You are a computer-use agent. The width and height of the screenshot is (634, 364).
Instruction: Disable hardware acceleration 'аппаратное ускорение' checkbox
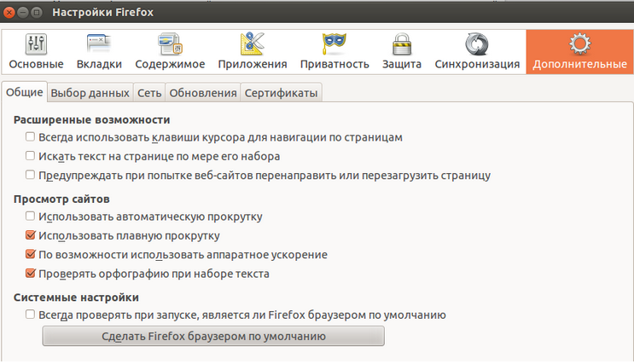pos(31,254)
